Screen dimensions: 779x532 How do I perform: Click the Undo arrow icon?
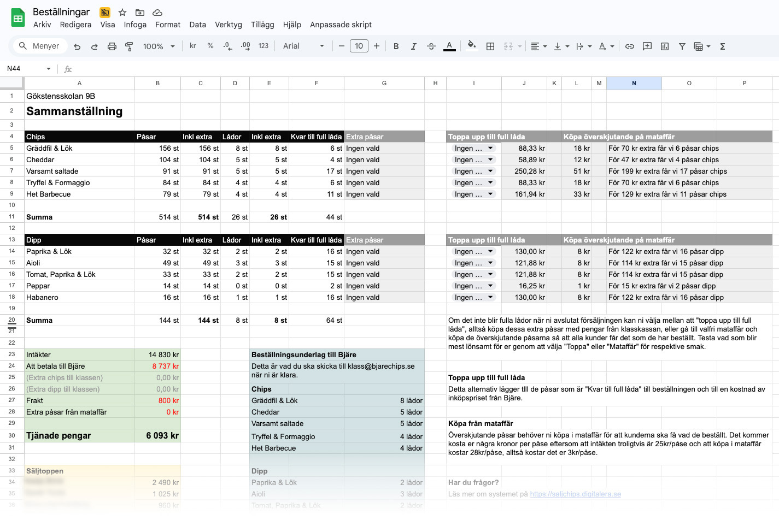[x=77, y=46]
